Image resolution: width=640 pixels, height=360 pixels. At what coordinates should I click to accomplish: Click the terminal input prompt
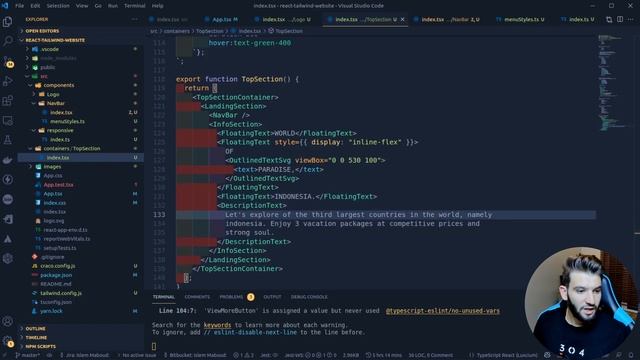154,347
